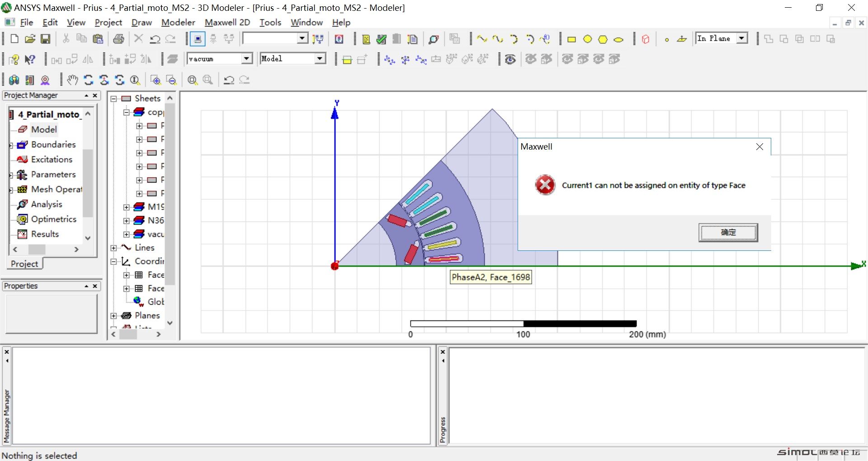The height and width of the screenshot is (461, 868).
Task: Open an existing project file
Action: (x=30, y=39)
